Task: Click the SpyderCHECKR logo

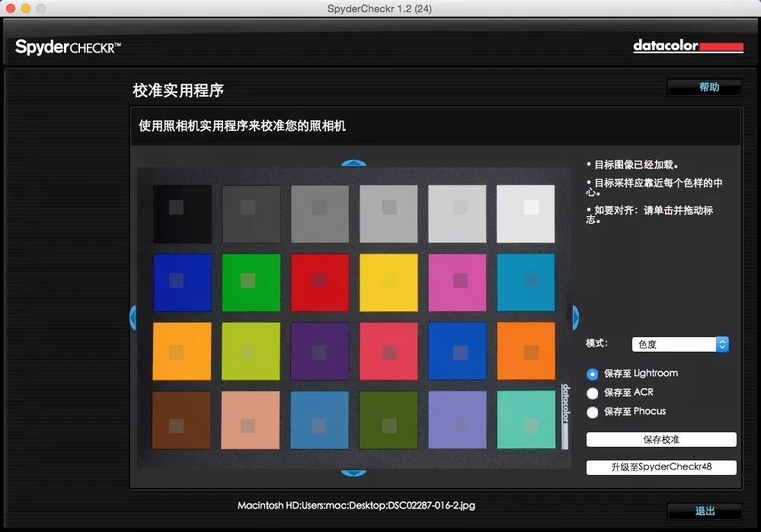Action: click(68, 47)
